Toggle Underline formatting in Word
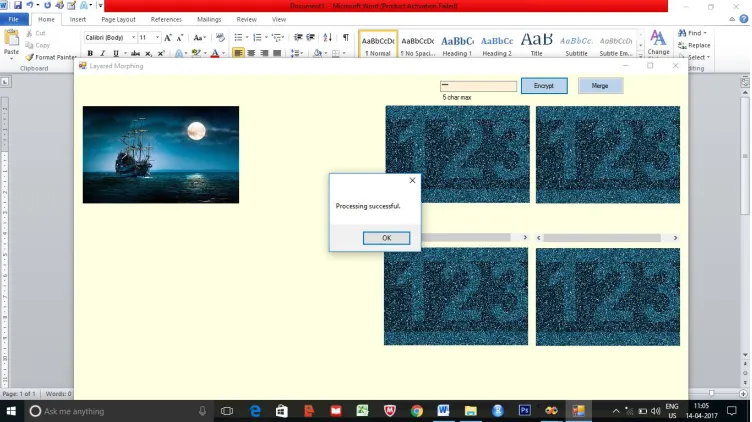 pyautogui.click(x=115, y=53)
